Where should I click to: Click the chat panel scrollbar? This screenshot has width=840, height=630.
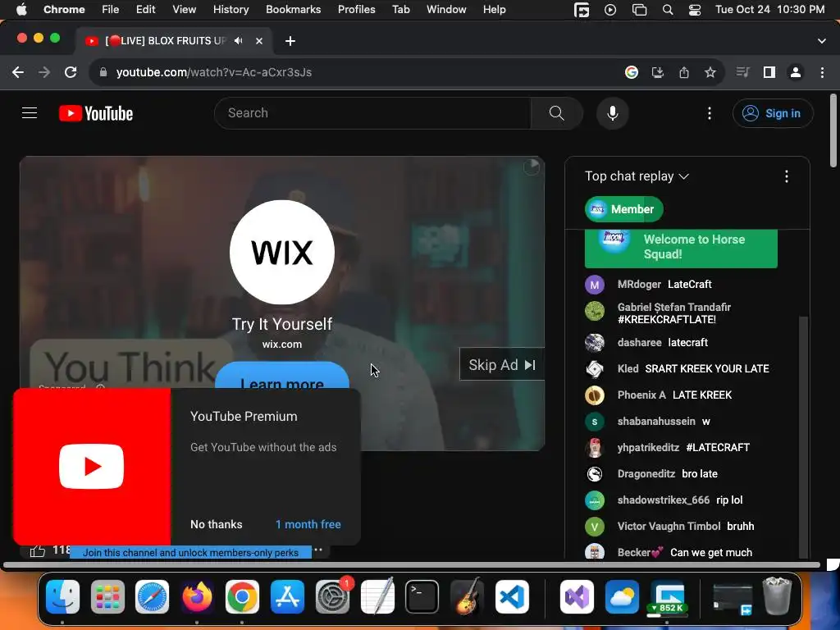[803, 436]
